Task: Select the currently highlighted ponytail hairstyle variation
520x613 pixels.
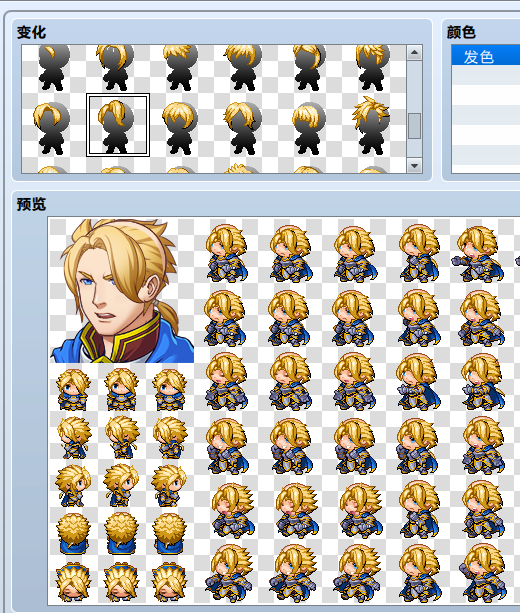Action: click(118, 125)
